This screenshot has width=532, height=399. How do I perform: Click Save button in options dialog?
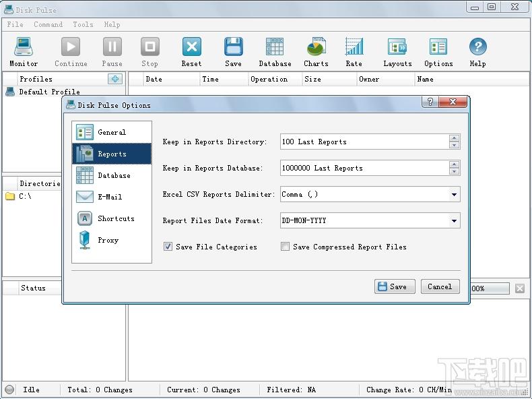[395, 286]
